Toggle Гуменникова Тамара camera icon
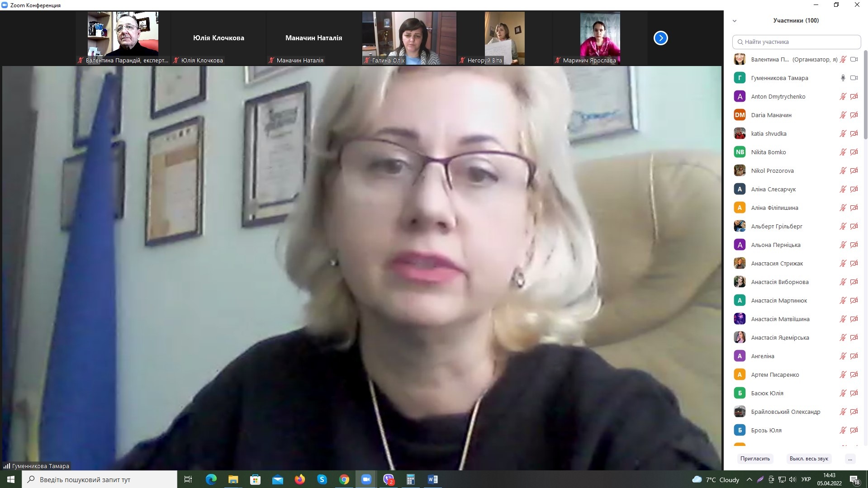Image resolution: width=868 pixels, height=488 pixels. pyautogui.click(x=854, y=78)
